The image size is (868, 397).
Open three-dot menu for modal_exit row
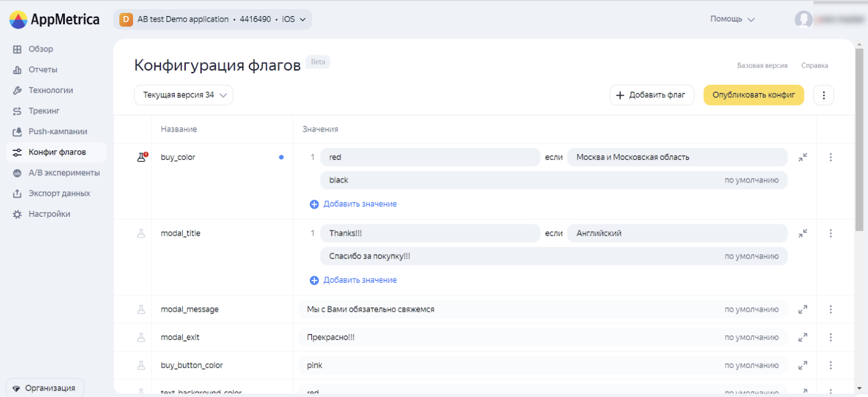click(830, 337)
